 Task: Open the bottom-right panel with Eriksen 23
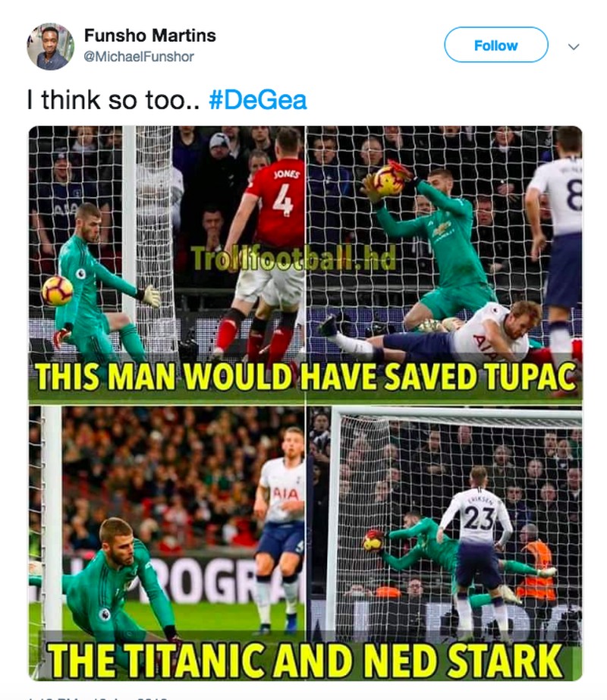pyautogui.click(x=444, y=542)
